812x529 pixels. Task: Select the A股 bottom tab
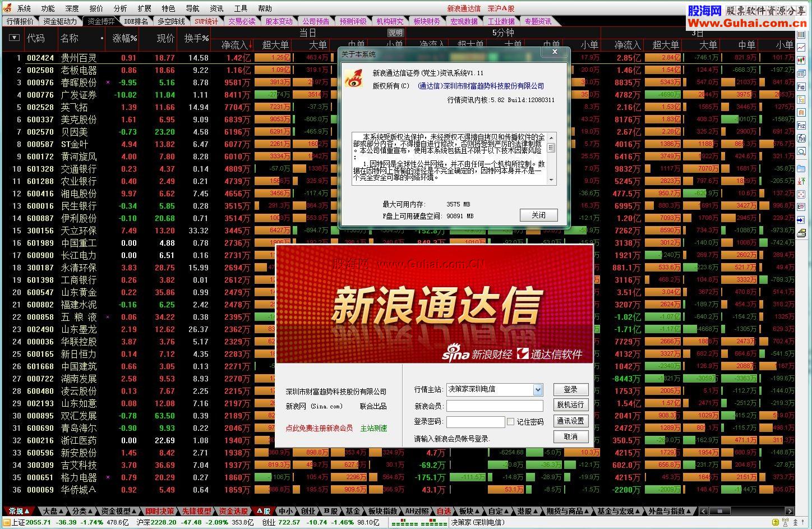[264, 511]
